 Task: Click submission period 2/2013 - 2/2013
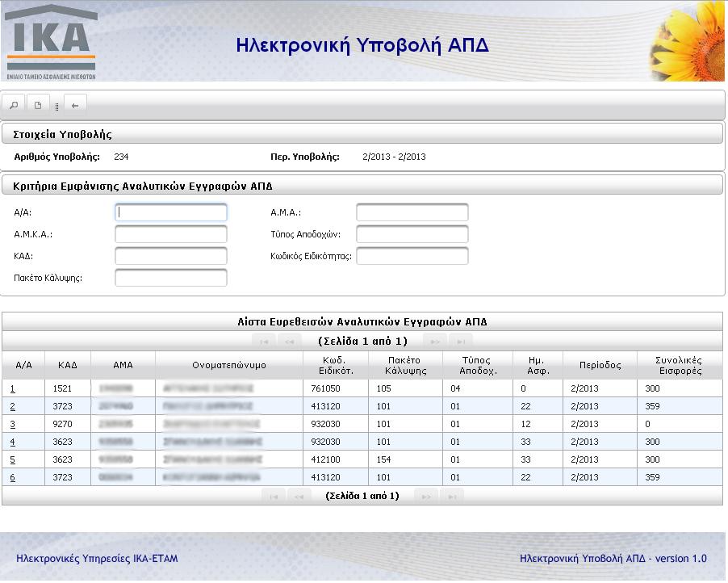394,157
